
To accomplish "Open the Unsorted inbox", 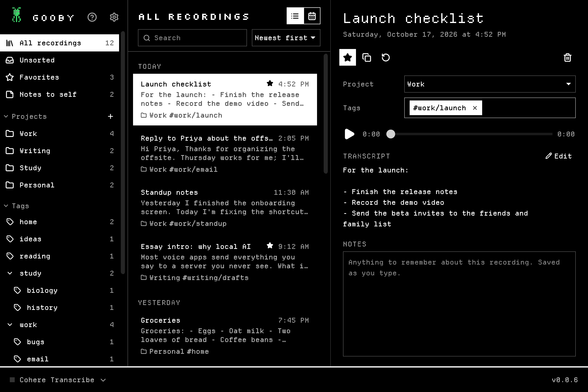I will (60, 60).
